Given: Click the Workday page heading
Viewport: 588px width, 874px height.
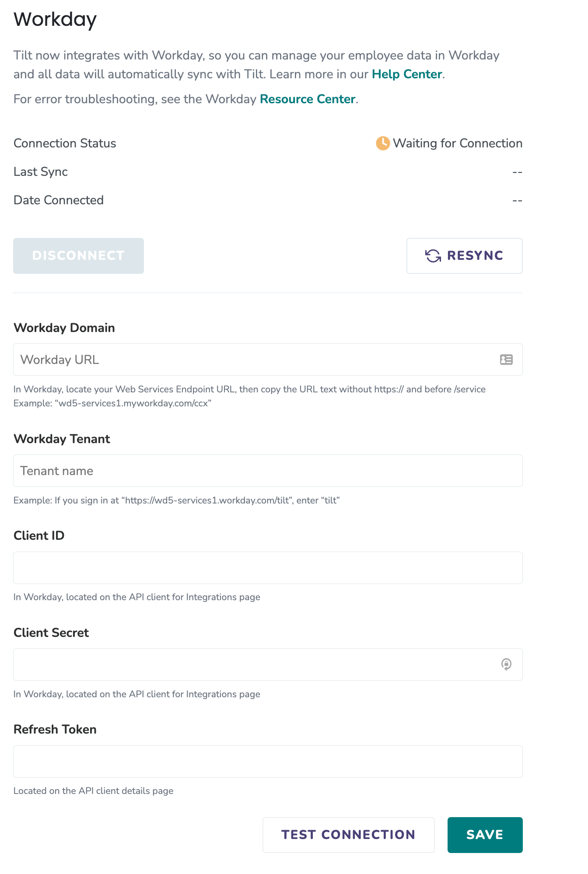Looking at the screenshot, I should 55,20.
